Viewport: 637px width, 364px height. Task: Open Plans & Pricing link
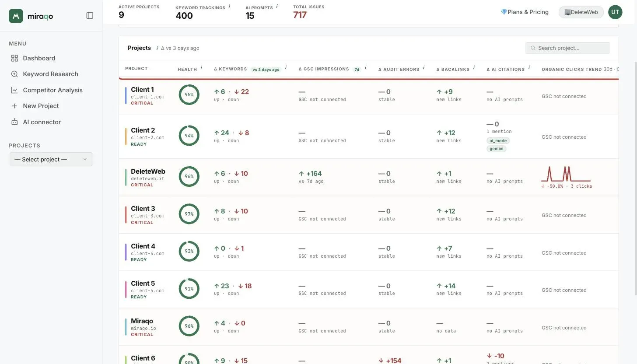click(x=525, y=12)
